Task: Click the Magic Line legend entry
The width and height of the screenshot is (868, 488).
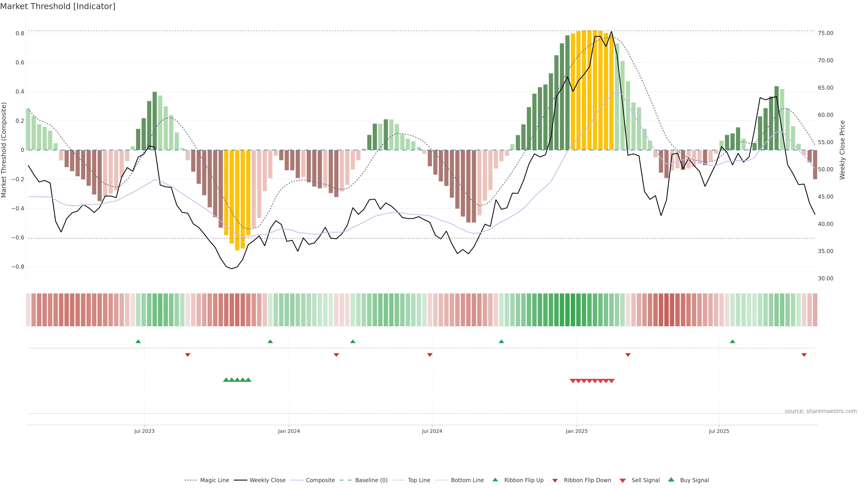Action: (x=214, y=480)
